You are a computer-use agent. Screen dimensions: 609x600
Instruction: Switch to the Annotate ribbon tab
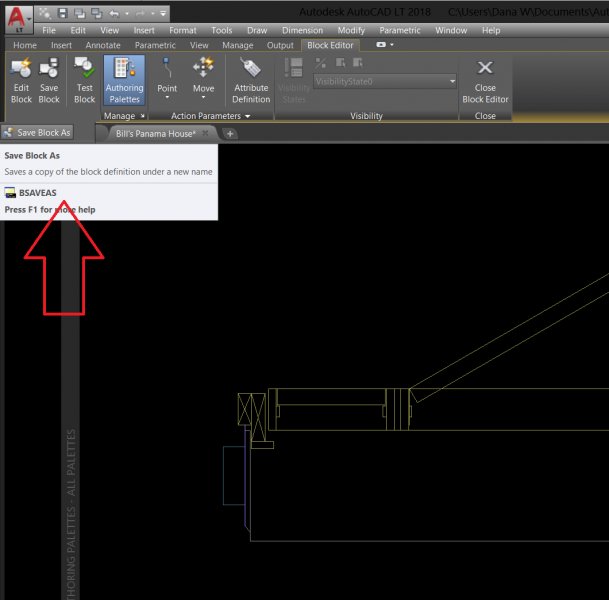(103, 45)
